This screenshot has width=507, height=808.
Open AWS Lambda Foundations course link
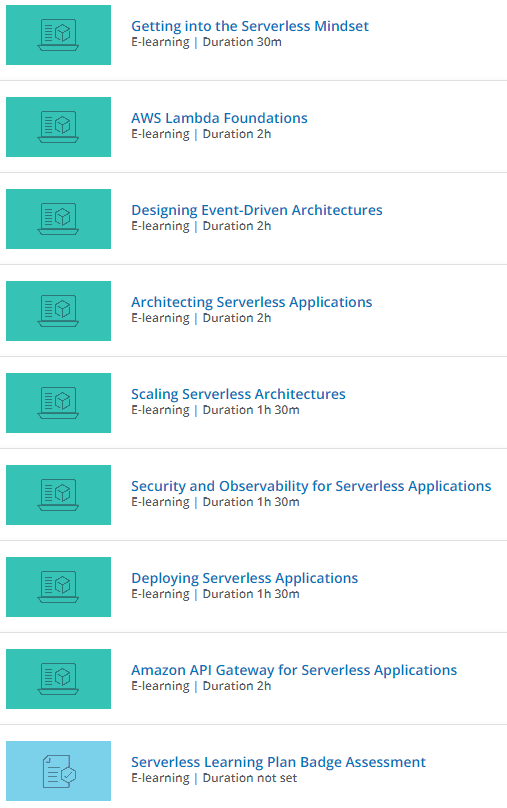coord(219,118)
